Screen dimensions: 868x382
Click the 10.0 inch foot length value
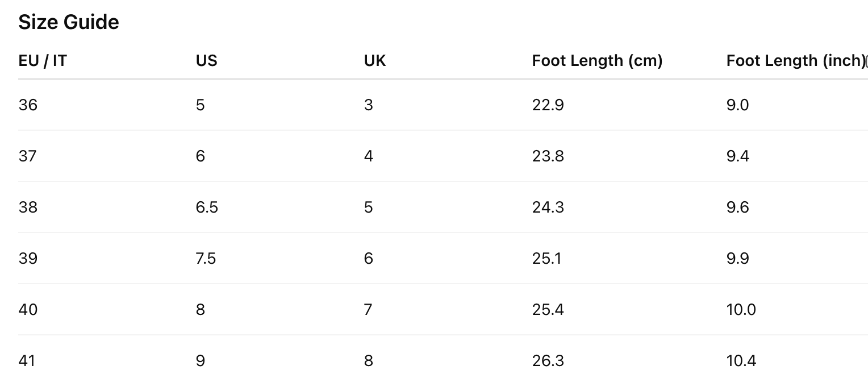tap(741, 309)
